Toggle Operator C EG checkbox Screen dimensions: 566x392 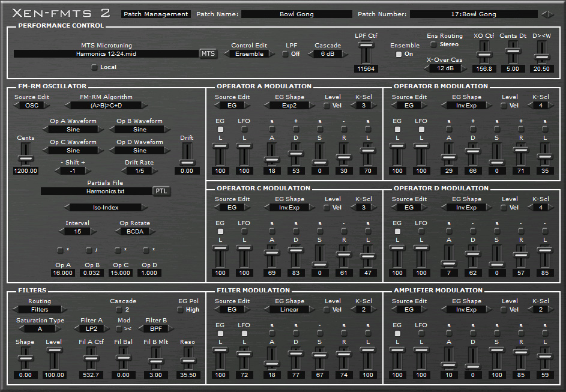click(x=220, y=231)
